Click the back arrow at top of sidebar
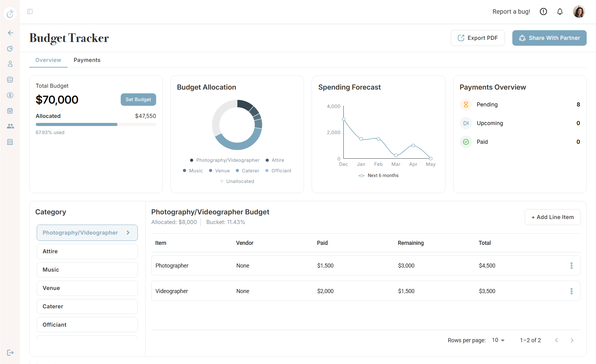Viewport: 596px width, 364px height. point(10,33)
